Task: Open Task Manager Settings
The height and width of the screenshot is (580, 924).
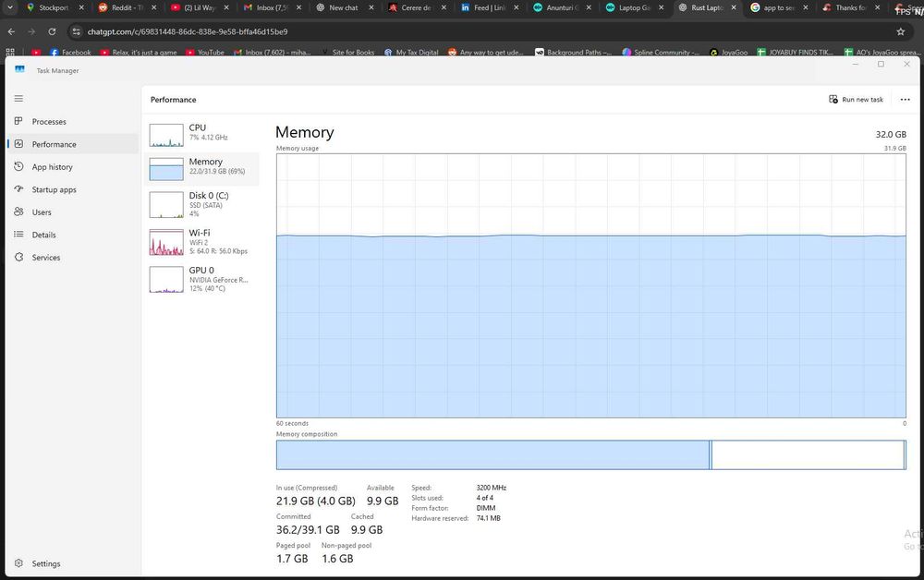Action: [73, 563]
